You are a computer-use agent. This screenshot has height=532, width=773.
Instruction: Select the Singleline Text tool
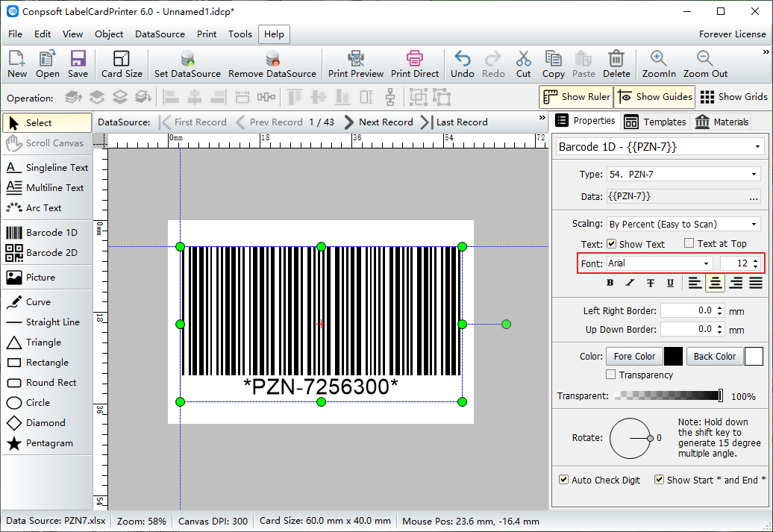pyautogui.click(x=47, y=168)
